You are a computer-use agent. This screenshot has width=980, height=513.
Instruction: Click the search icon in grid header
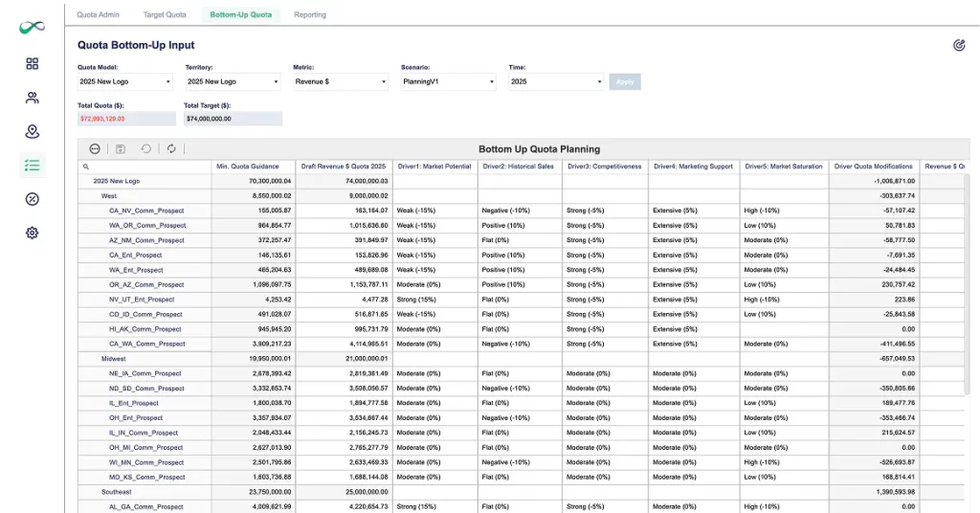(x=86, y=167)
